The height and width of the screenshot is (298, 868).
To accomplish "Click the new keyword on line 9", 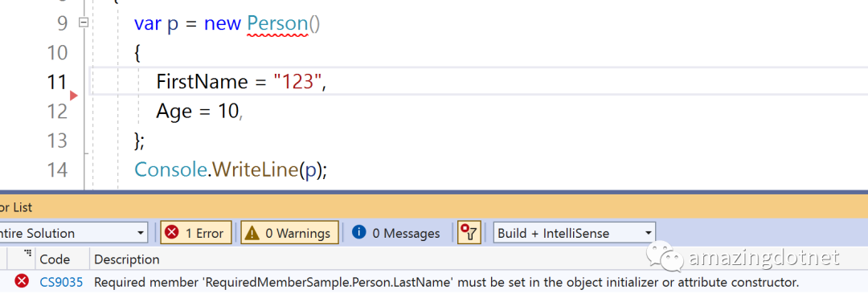I will coord(223,24).
